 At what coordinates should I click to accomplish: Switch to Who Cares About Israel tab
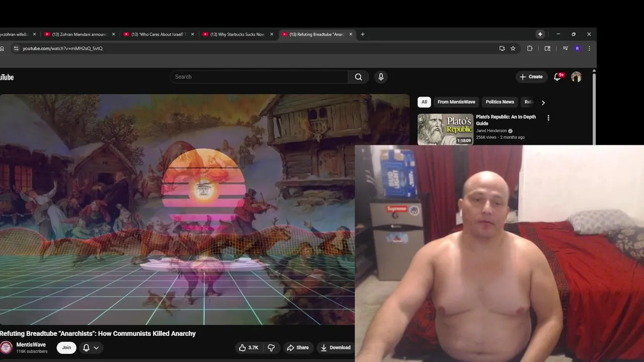click(x=158, y=34)
